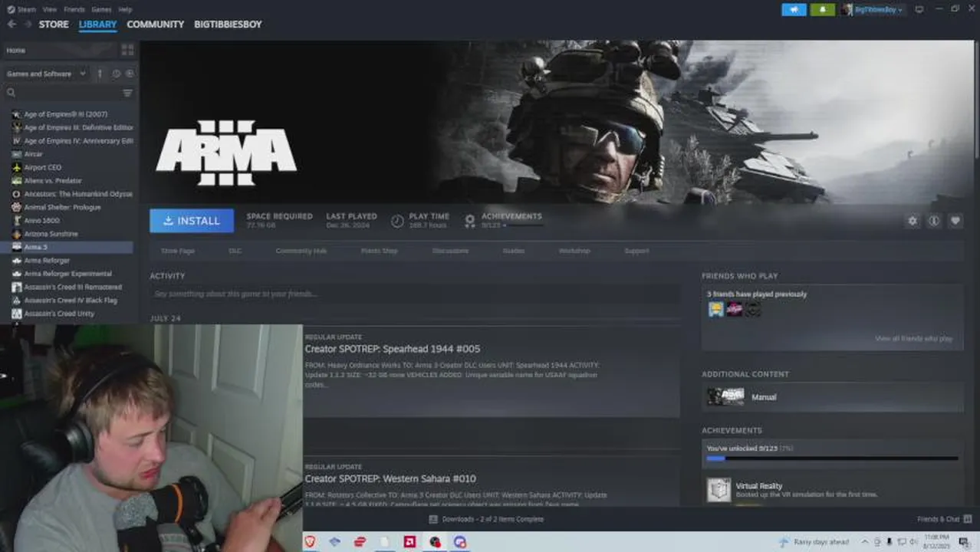Image resolution: width=980 pixels, height=552 pixels.
Task: Open Downloads status at the bottom
Action: (486, 519)
